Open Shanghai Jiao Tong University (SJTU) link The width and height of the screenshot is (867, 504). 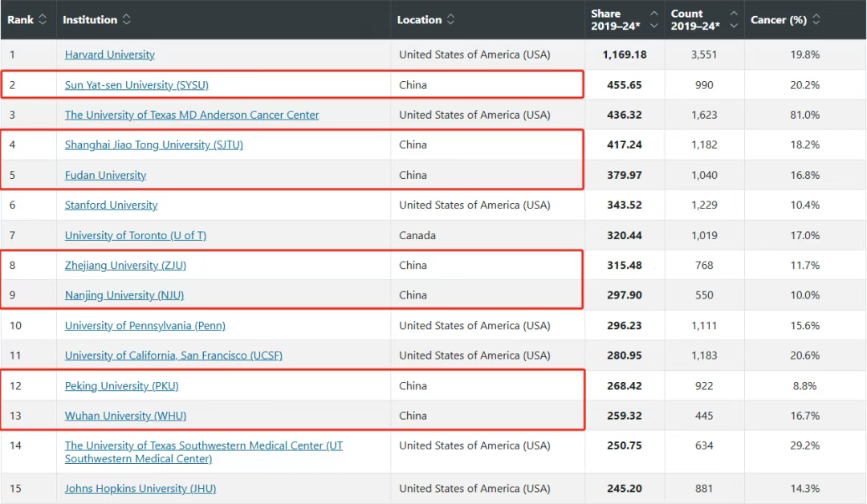pyautogui.click(x=153, y=144)
